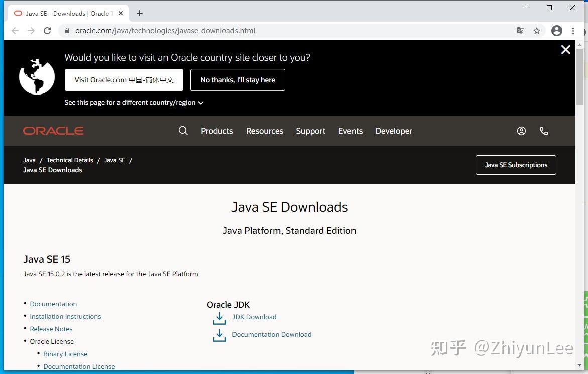Image resolution: width=588 pixels, height=374 pixels.
Task: Open Installation Instructions link
Action: [x=65, y=317]
